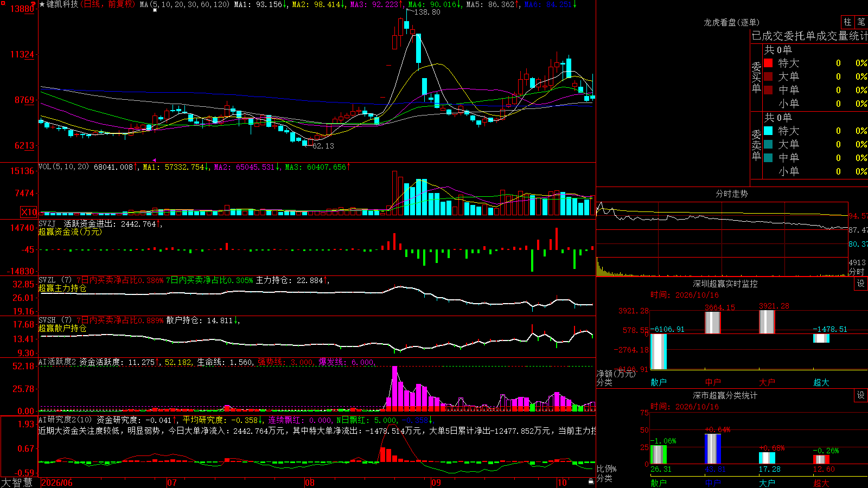Click the 超大 bar showing -1478.51

[821, 338]
